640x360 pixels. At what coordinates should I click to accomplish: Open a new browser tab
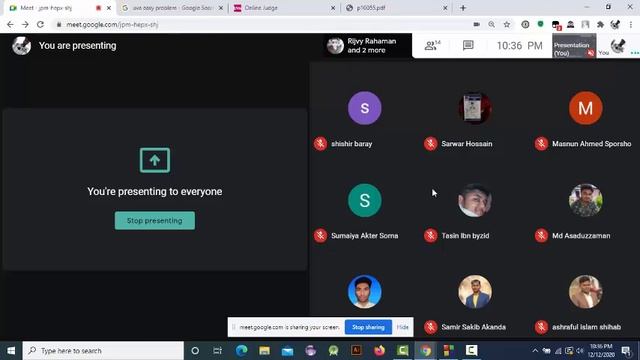[463, 8]
